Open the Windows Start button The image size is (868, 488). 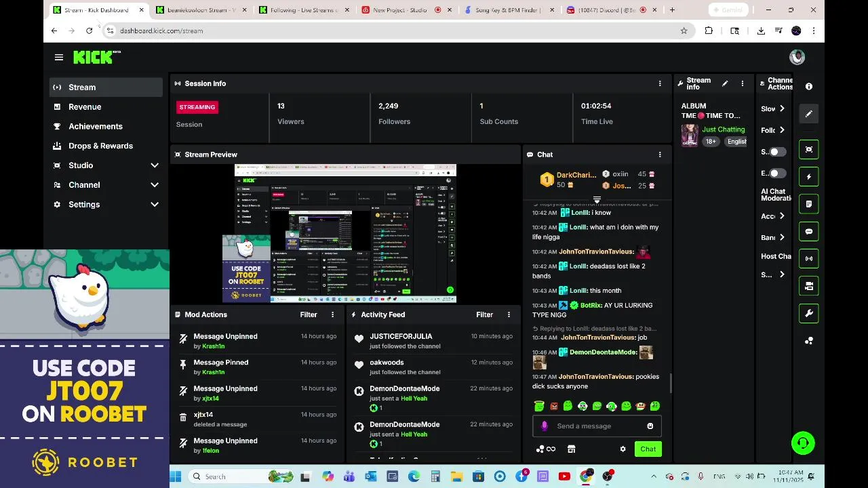tap(176, 476)
